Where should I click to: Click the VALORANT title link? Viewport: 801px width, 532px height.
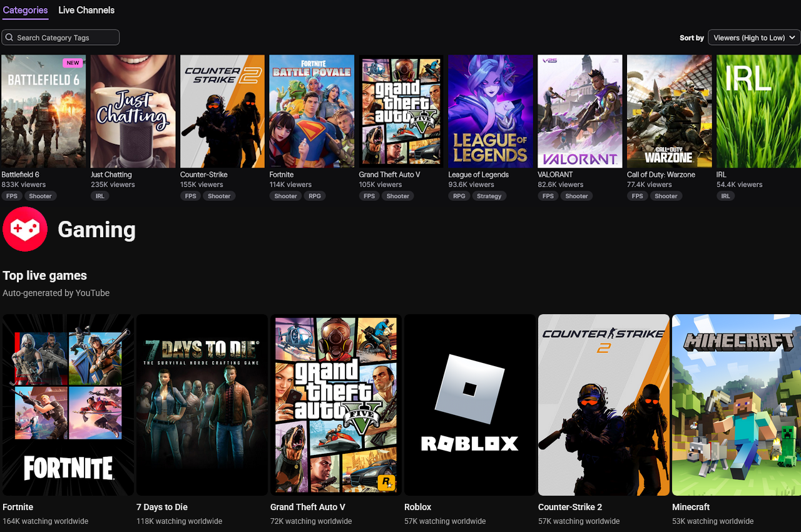point(555,175)
